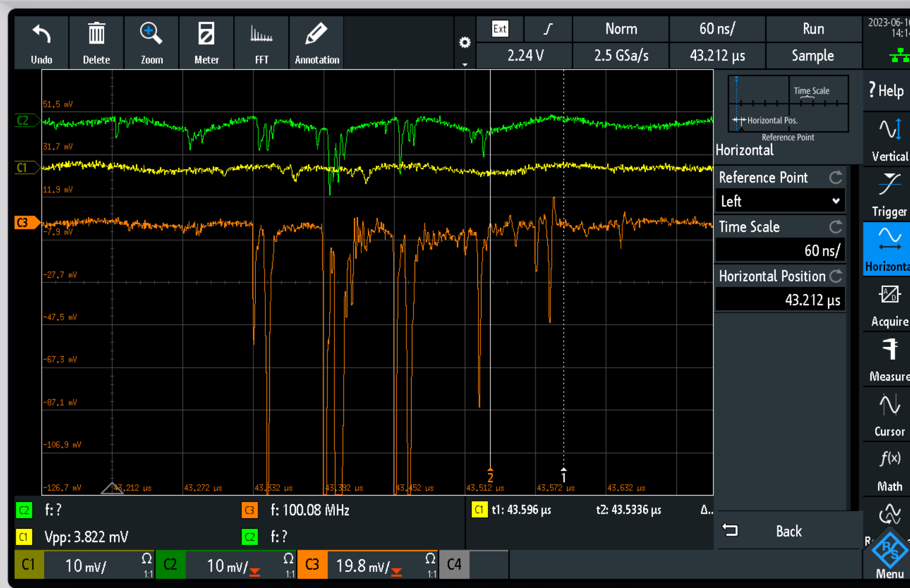Expand the toolbar settings gear dropdown
This screenshot has width=910, height=588.
pos(465,44)
